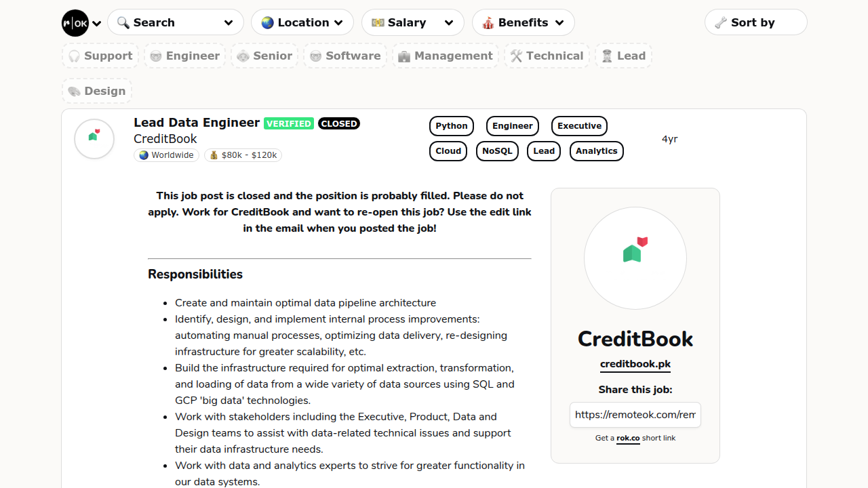Click the CreditBook company logo in the job listing
Screen dimensions: 868x488
coord(94,138)
